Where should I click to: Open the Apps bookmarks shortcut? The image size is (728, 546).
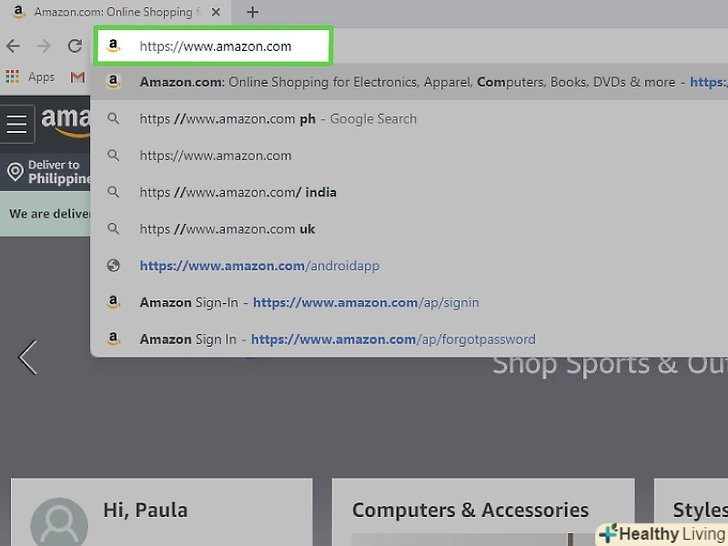tap(30, 77)
